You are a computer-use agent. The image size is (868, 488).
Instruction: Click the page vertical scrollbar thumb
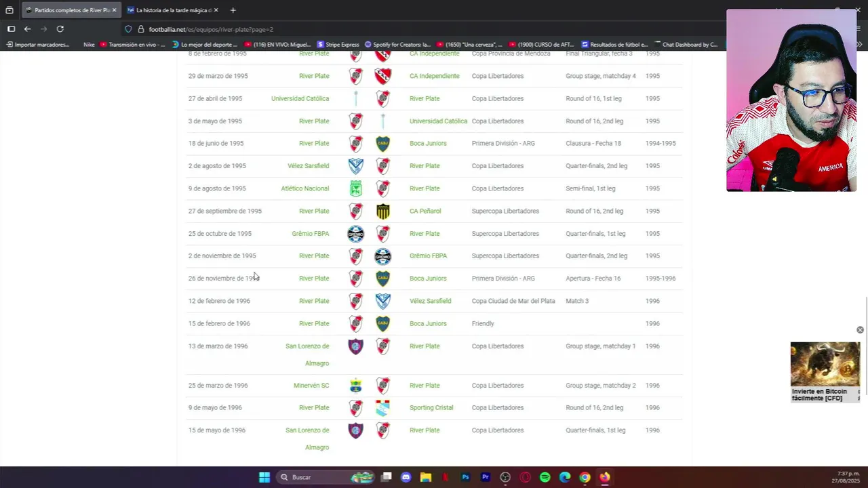[x=866, y=347]
